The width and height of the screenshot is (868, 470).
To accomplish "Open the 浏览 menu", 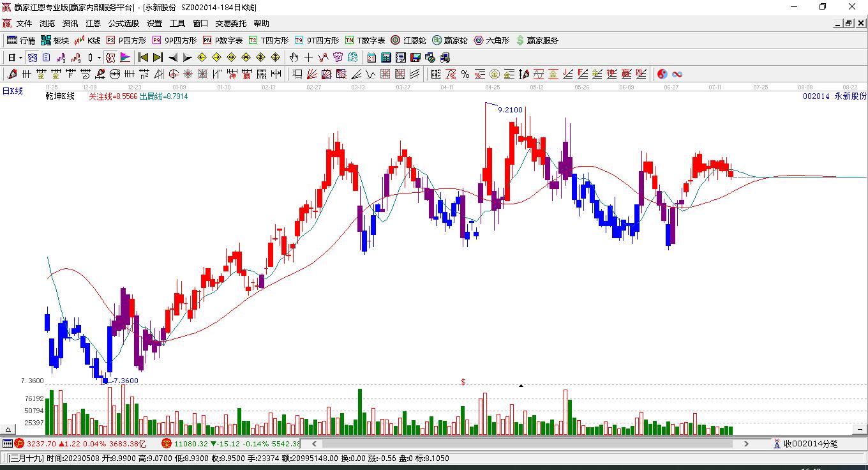I will (47, 24).
